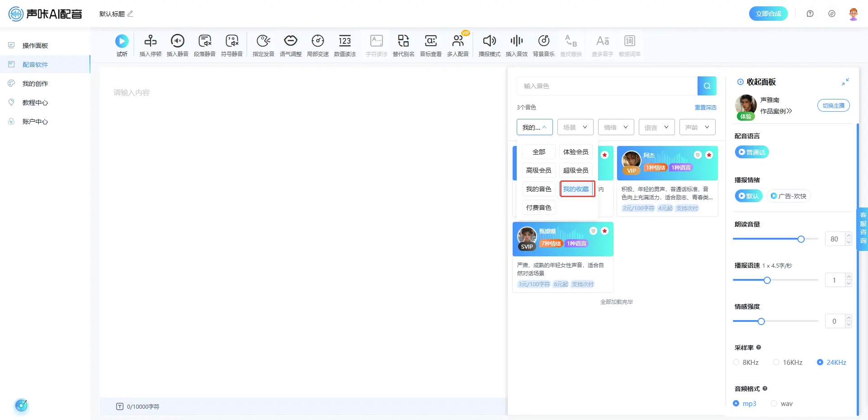Screen dimensions: 868x420
Task: Open the 背景音乐 tool
Action: tap(543, 41)
